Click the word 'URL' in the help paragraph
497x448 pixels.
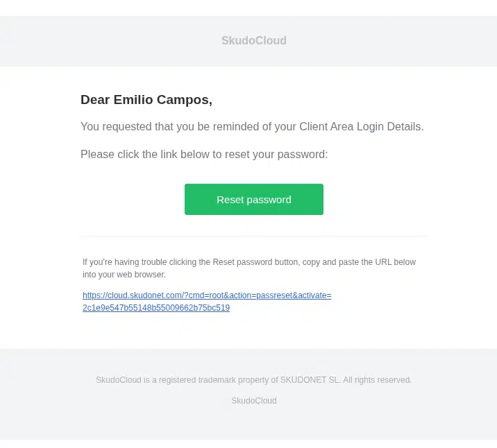pos(384,262)
